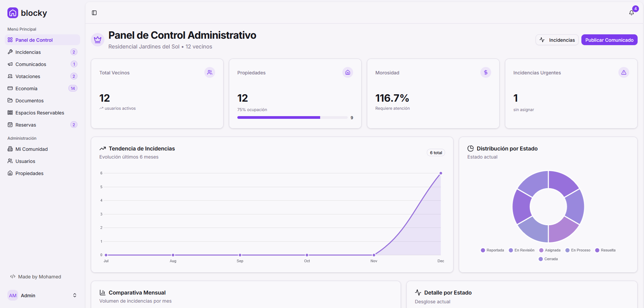Screen dimensions: 644x308
Task: Go to Espacios Reservables
Action: coord(40,113)
